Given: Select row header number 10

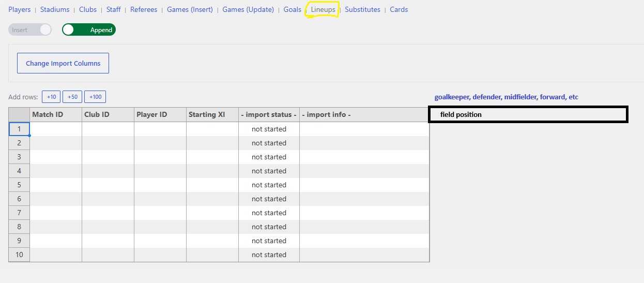Looking at the screenshot, I should click(x=19, y=255).
